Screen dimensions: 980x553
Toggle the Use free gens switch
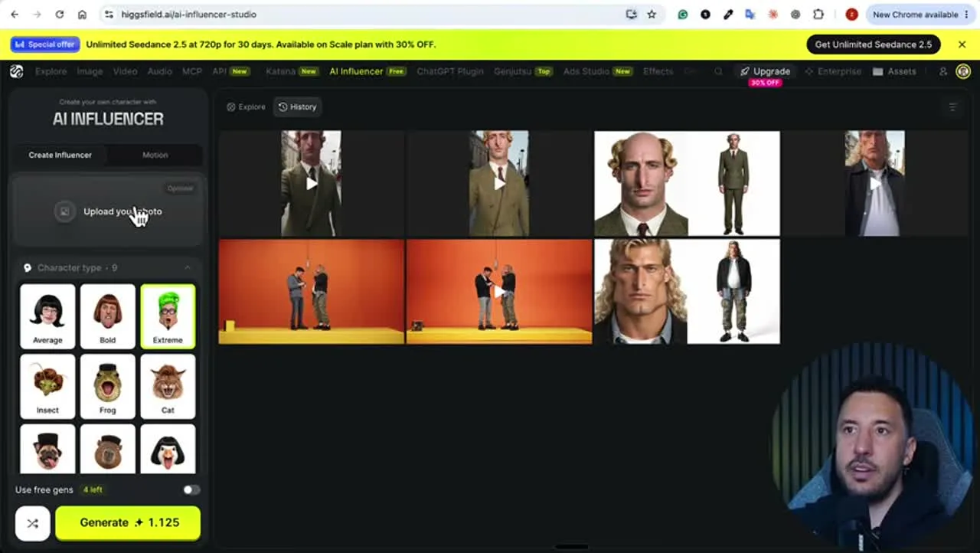point(191,489)
